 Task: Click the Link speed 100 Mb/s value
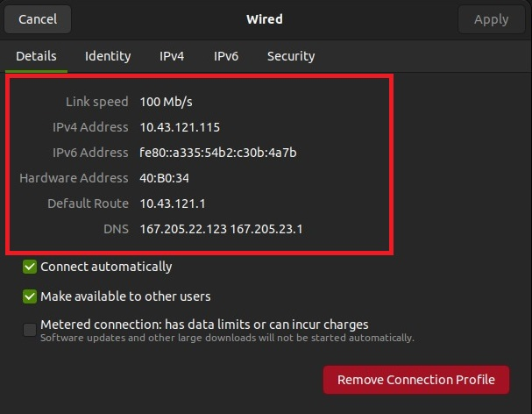(x=166, y=102)
